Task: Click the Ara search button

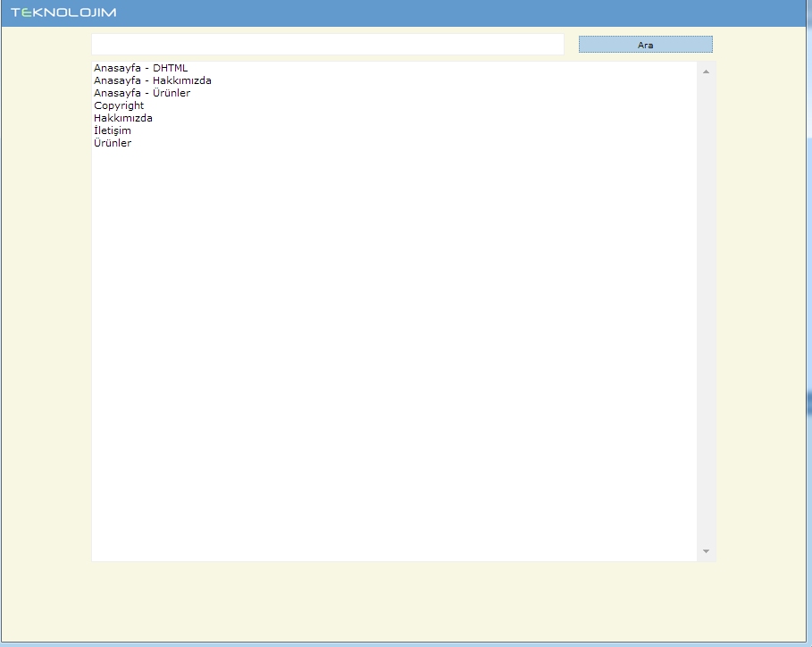Action: (x=645, y=45)
